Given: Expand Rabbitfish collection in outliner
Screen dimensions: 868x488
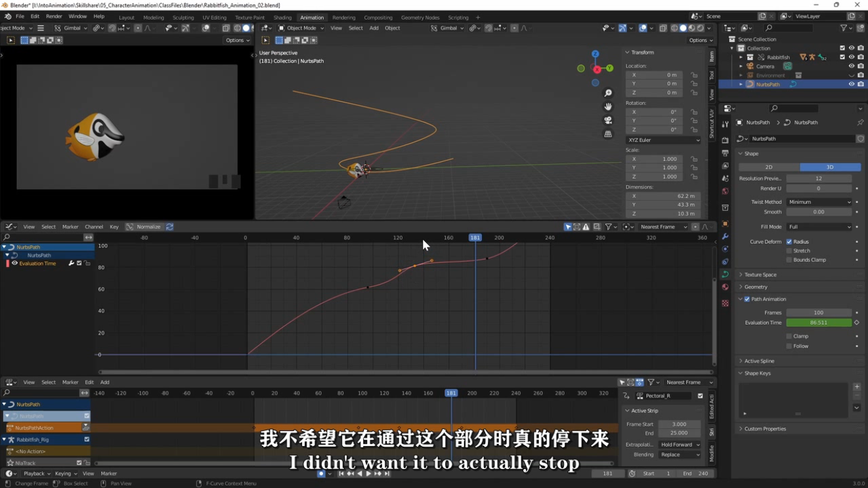Looking at the screenshot, I should point(741,57).
